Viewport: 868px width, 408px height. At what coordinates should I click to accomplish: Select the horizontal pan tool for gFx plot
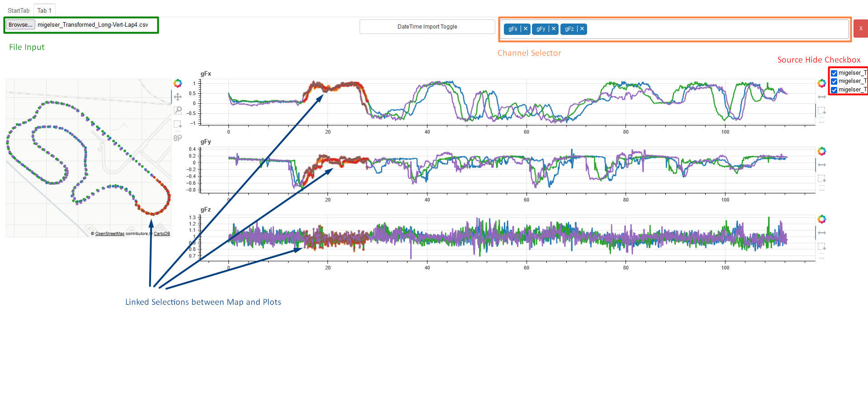tap(822, 97)
